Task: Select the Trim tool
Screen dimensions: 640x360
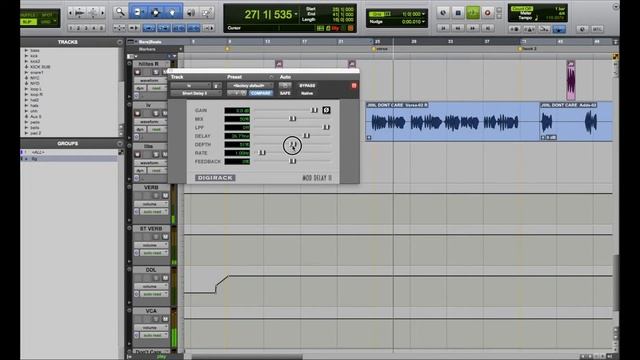Action: [138, 12]
